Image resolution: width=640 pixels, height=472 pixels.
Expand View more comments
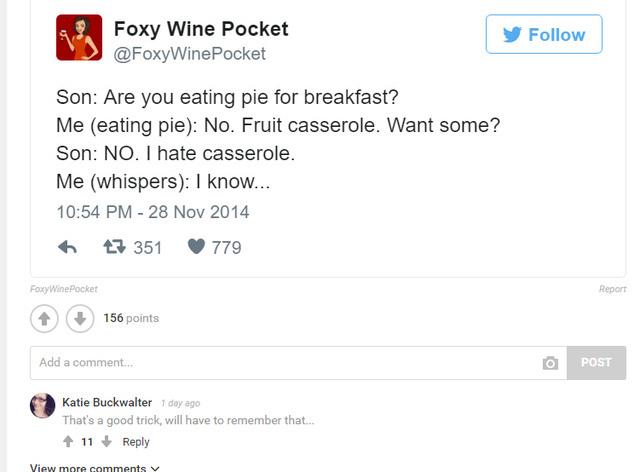pos(95,467)
